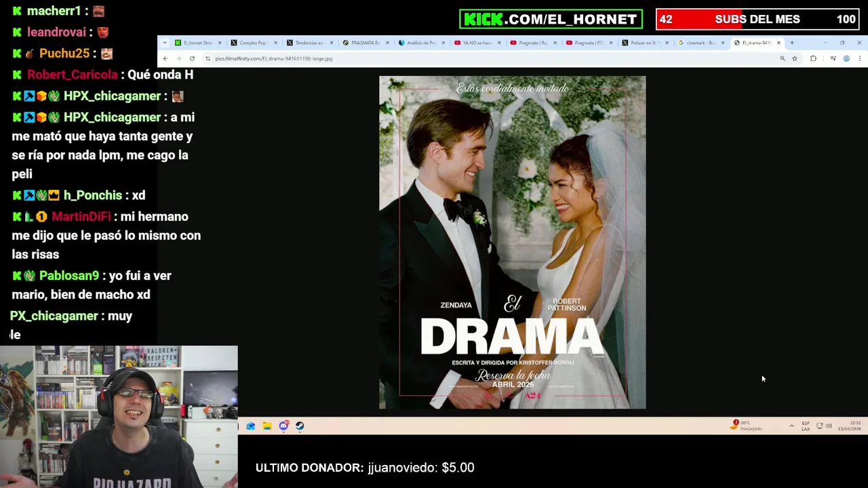This screenshot has width=868, height=488.
Task: Open the browser three-dot menu
Action: 859,59
